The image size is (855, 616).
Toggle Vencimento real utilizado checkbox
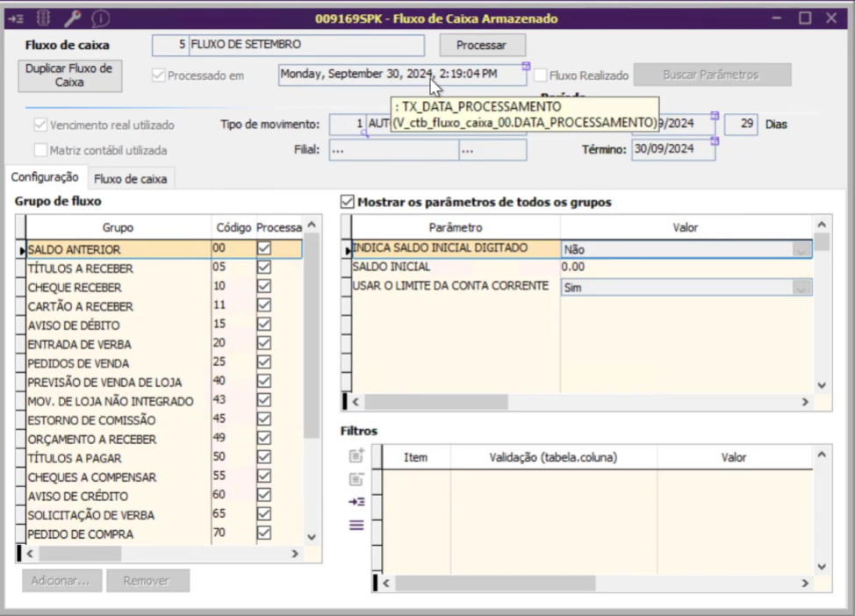tap(40, 125)
